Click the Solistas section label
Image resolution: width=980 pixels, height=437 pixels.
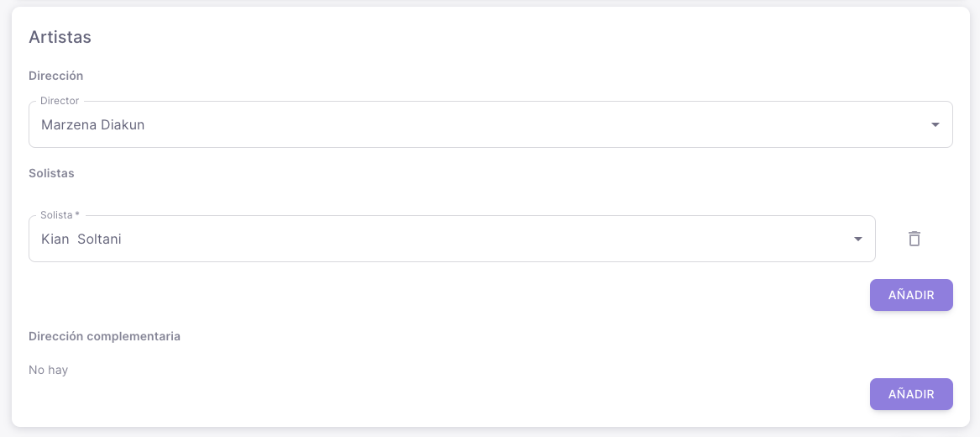(51, 173)
